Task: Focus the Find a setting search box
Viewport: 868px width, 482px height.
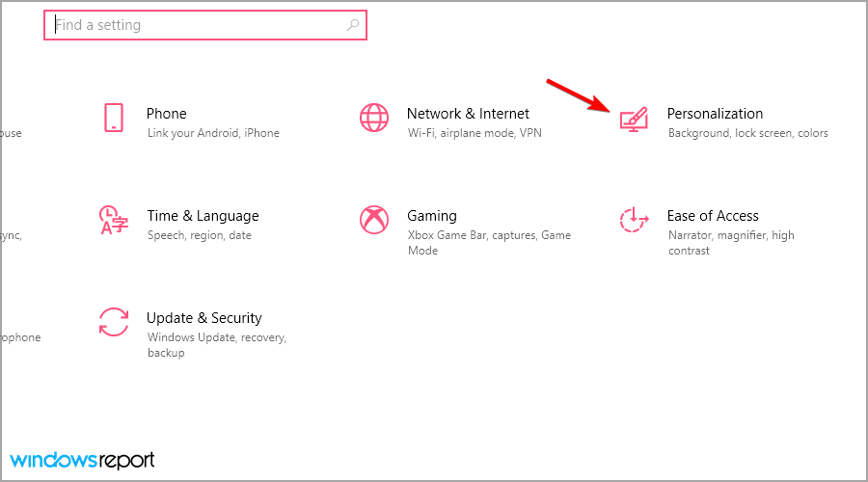Action: 205,25
